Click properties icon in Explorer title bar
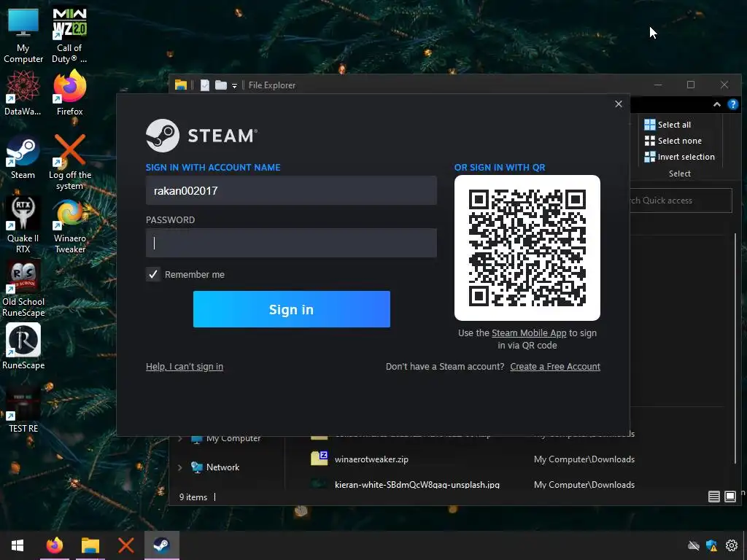 pyautogui.click(x=205, y=85)
